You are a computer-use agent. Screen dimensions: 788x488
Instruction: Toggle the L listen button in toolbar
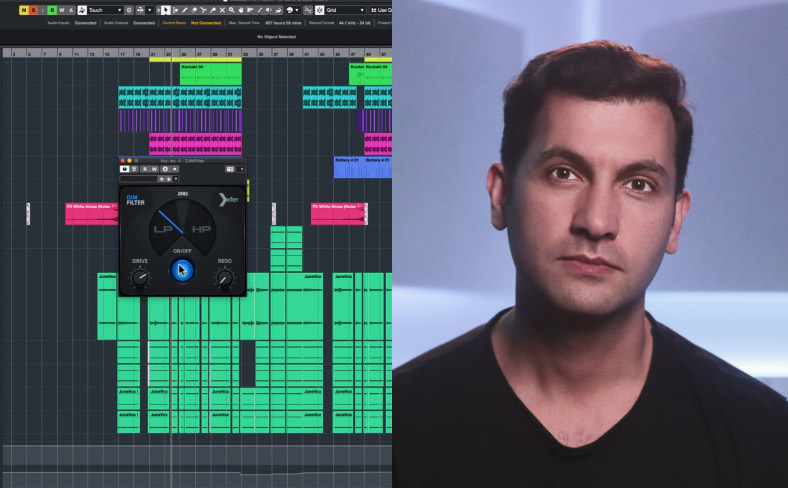pos(43,10)
